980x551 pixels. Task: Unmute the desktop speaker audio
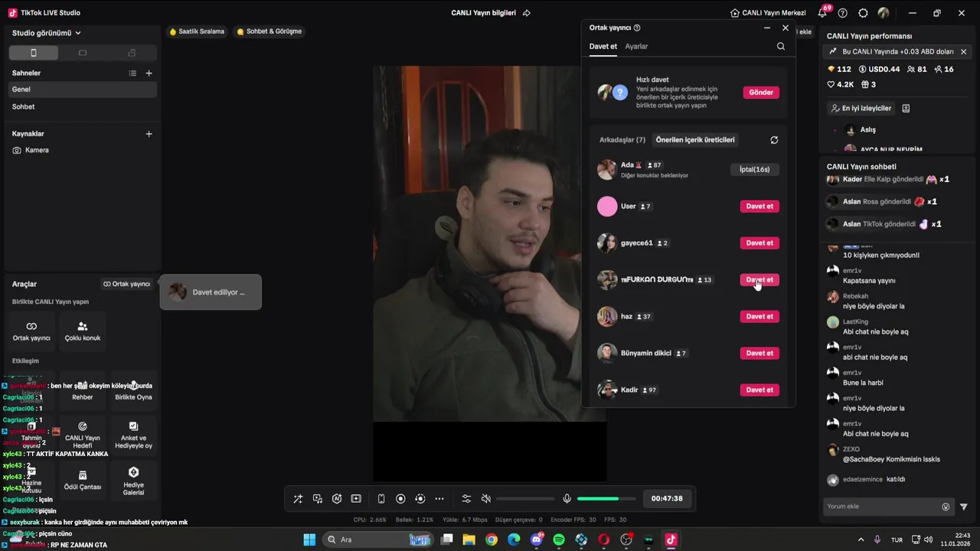coord(485,499)
